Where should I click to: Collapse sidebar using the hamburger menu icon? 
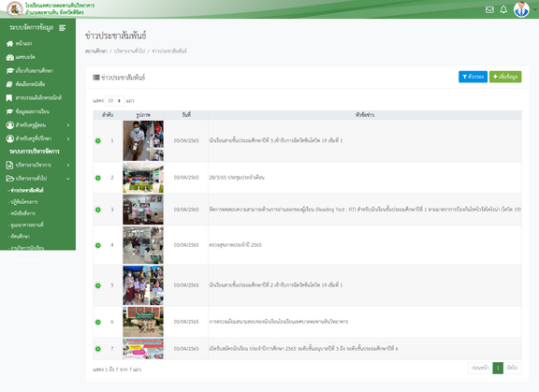click(x=62, y=28)
